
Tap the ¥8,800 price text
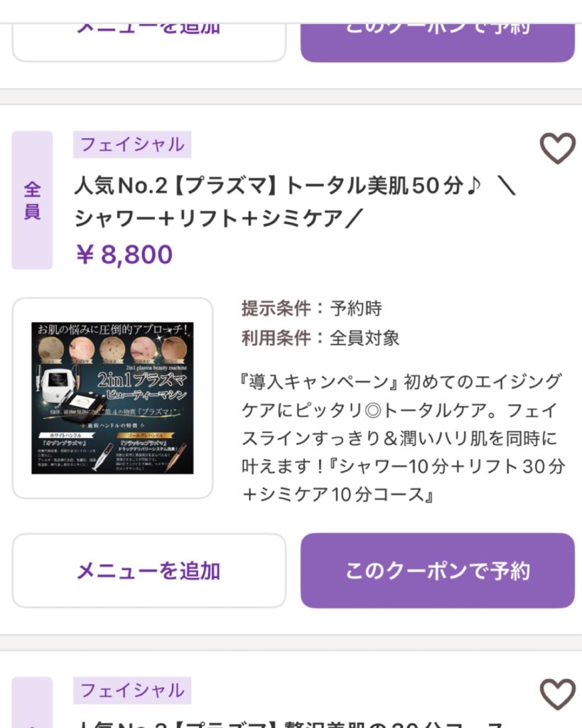[124, 254]
